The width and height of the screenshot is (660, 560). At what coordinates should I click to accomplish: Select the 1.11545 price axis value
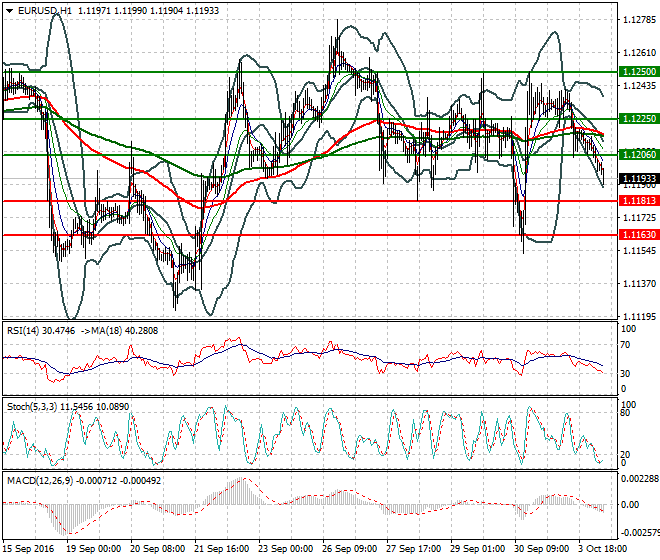click(x=639, y=251)
